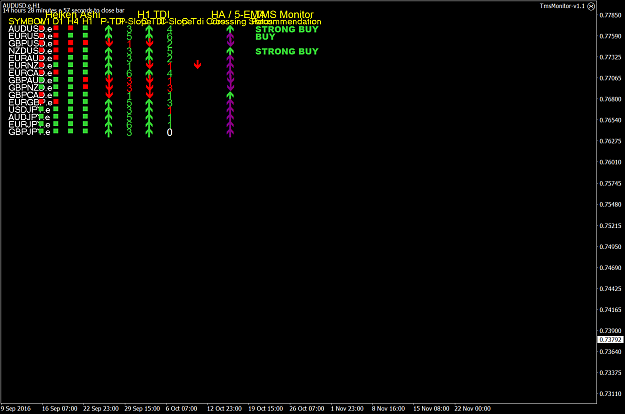Select the EURNZD.e symbol label
Screen dimensions: 625x414
point(30,66)
